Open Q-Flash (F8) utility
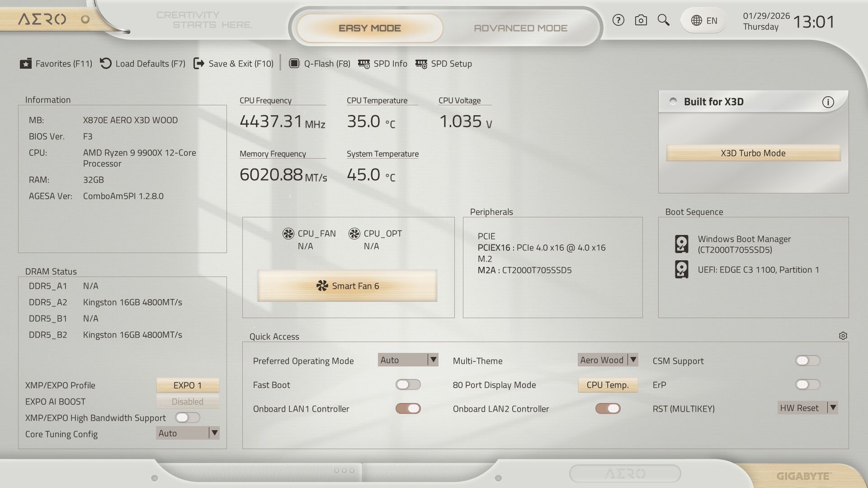This screenshot has height=488, width=868. pos(320,64)
